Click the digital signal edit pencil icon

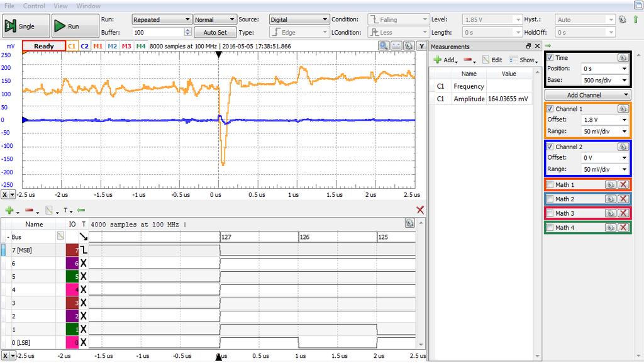click(51, 210)
